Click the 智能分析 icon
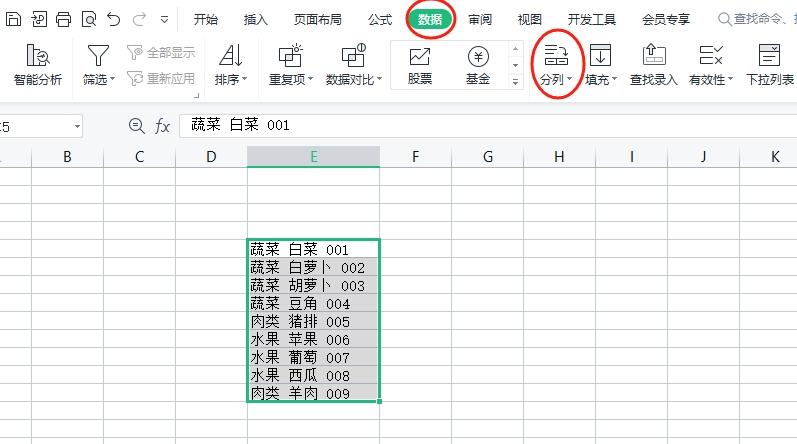 click(x=38, y=56)
